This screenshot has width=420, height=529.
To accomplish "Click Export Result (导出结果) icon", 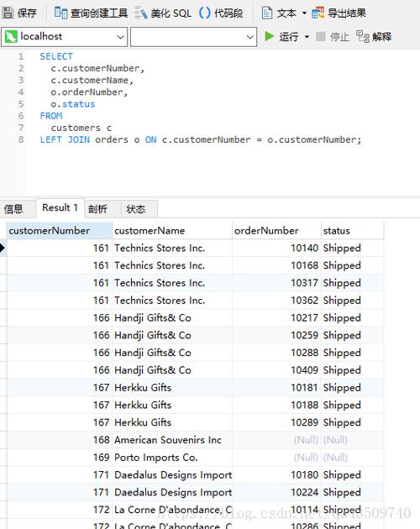I will click(x=318, y=13).
